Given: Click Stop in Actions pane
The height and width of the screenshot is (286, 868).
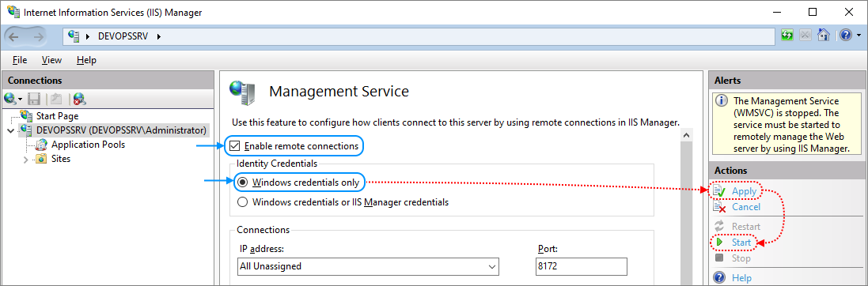Looking at the screenshot, I should 741,258.
